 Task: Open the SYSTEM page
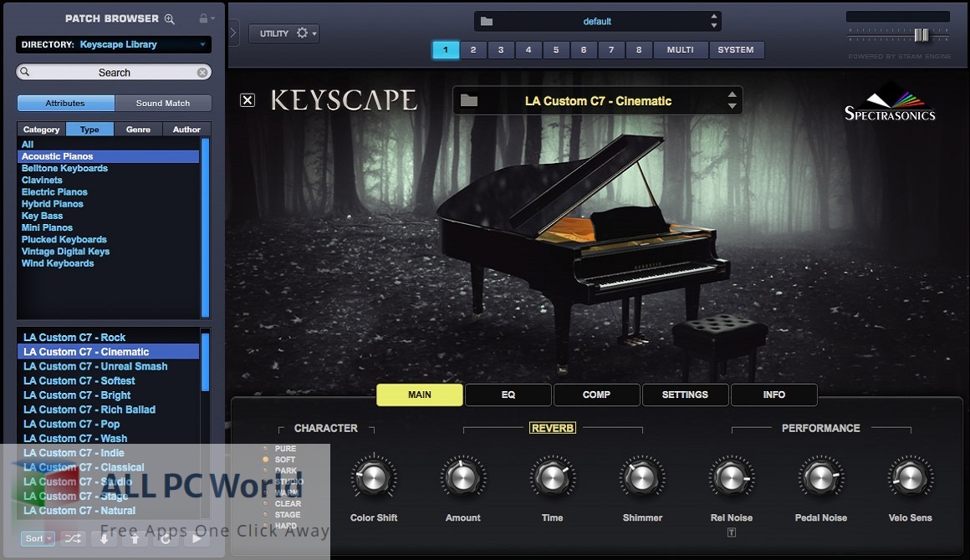tap(736, 49)
